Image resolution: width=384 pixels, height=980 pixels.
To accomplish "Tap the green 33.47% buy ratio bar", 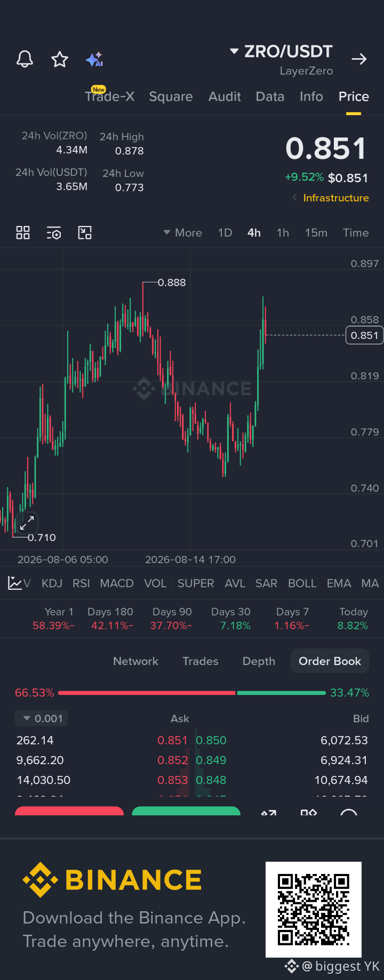I will (281, 693).
